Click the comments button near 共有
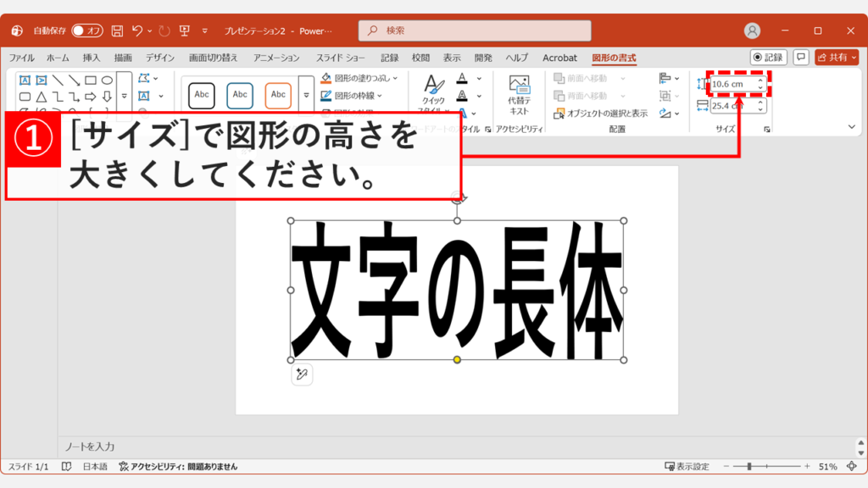This screenshot has width=868, height=488. tap(802, 58)
